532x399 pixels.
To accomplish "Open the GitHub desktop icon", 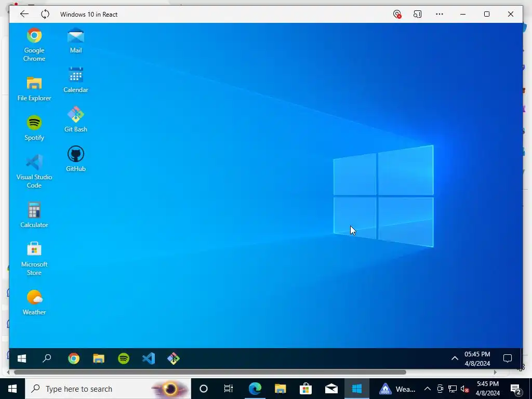I will [76, 159].
